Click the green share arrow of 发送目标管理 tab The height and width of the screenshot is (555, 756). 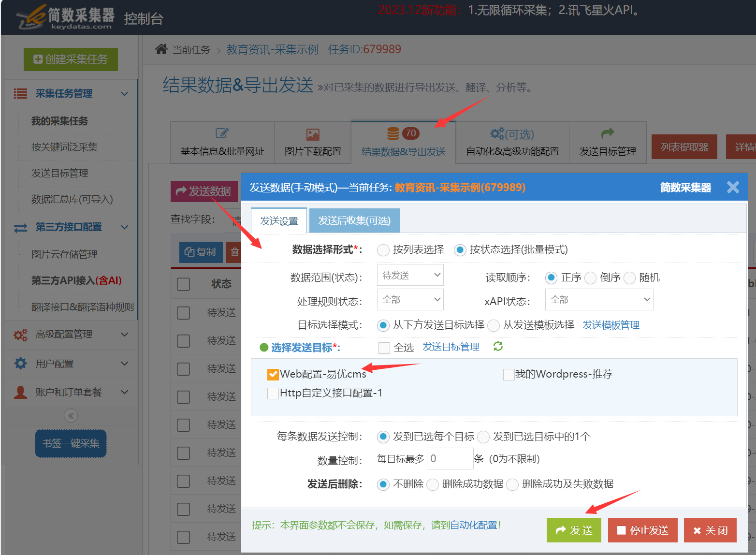pyautogui.click(x=608, y=133)
